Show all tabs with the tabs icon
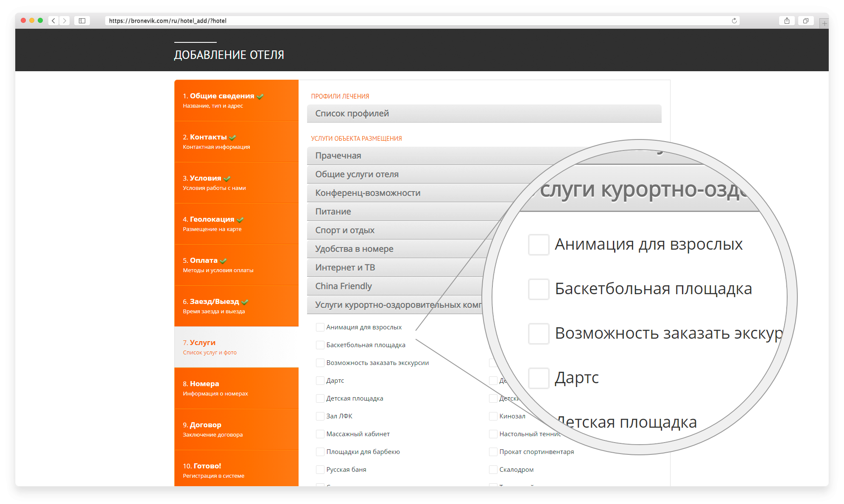Screen dimensions: 844x504 806,21
